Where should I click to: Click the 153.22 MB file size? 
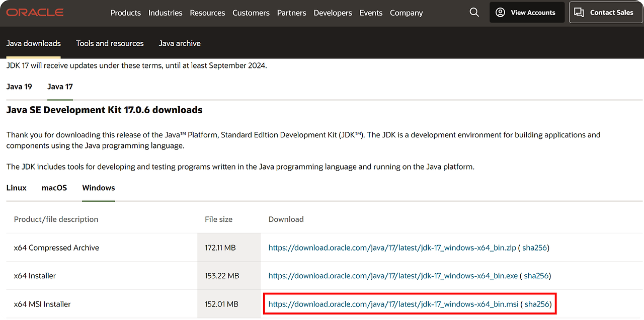pos(222,276)
